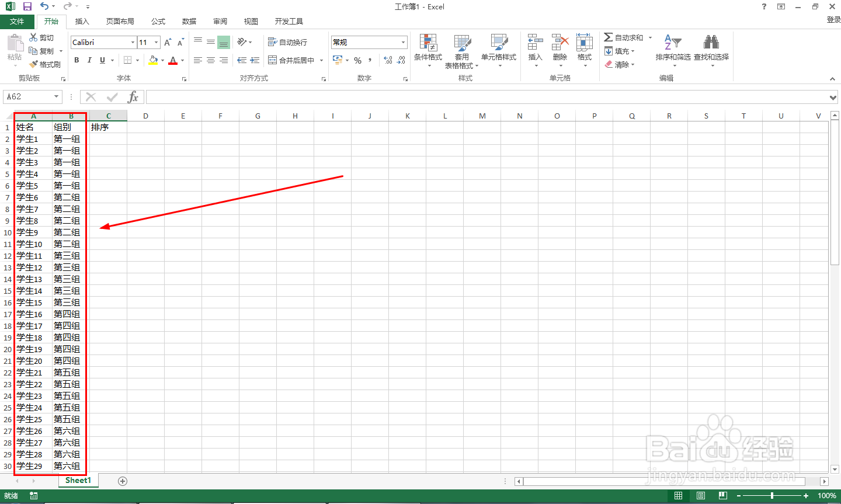Toggle center horizontal alignment
This screenshot has width=841, height=504.
(211, 60)
